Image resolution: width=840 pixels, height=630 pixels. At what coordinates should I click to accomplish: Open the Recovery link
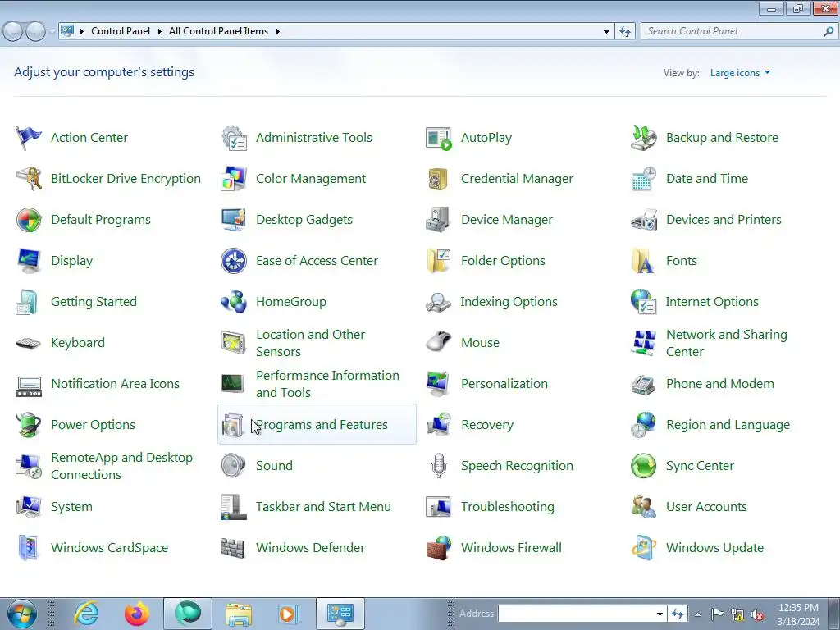tap(487, 425)
